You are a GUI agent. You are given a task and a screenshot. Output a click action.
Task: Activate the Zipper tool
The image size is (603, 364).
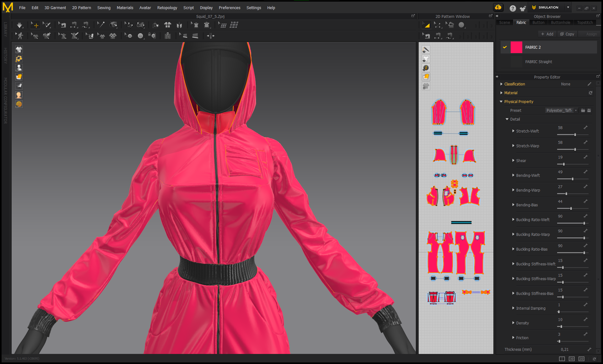point(168,36)
